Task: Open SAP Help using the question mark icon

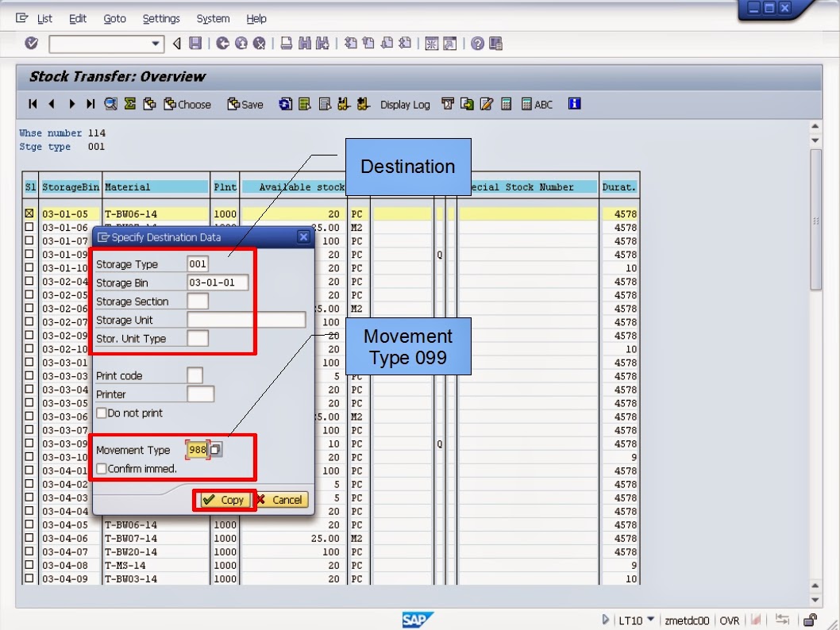Action: click(478, 44)
